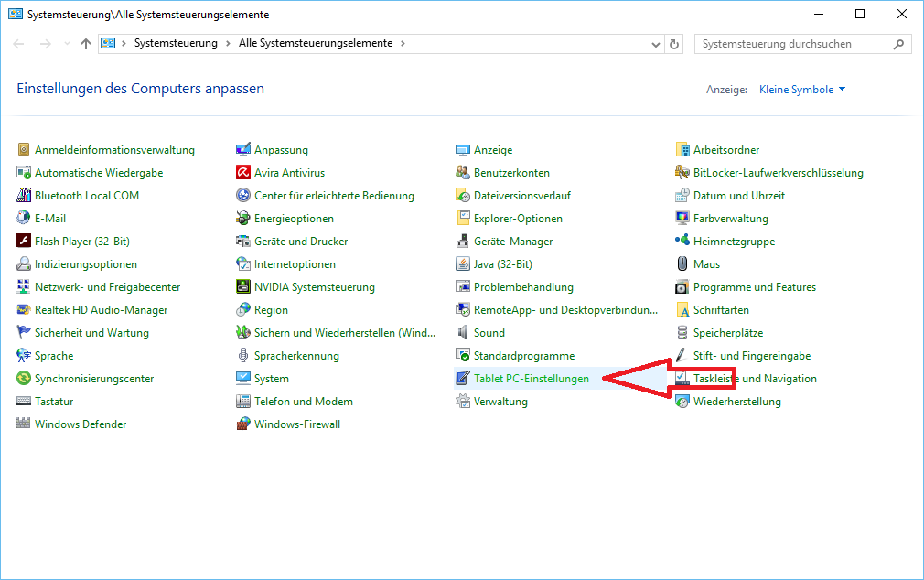Screen dimensions: 924x580
Task: Click the refresh button beside address bar
Action: (x=674, y=44)
